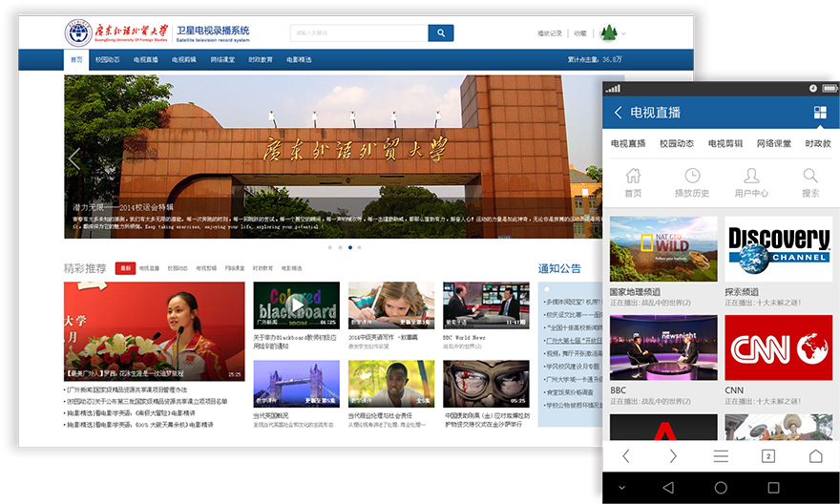Select 校园动态 in mobile category strip
The image size is (840, 504).
pos(677,143)
